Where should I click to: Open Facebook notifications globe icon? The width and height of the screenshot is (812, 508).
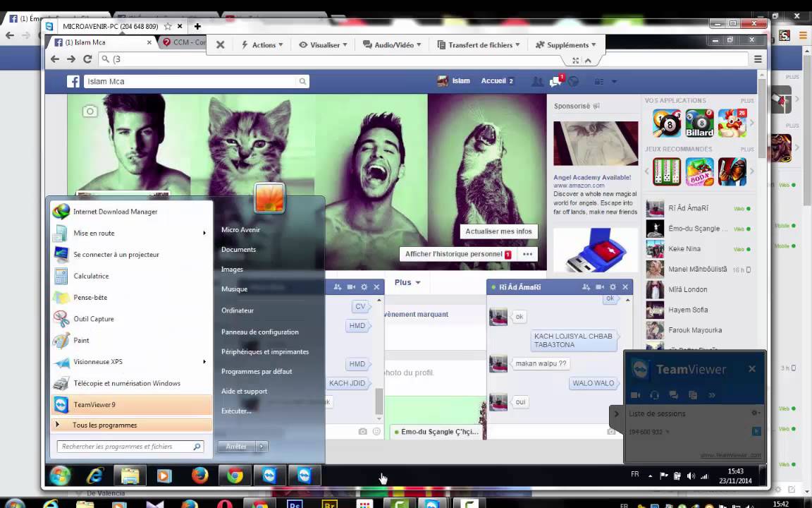tap(573, 81)
